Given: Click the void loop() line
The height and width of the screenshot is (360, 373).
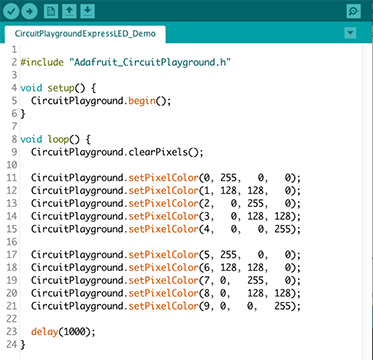Looking at the screenshot, I should tap(55, 139).
